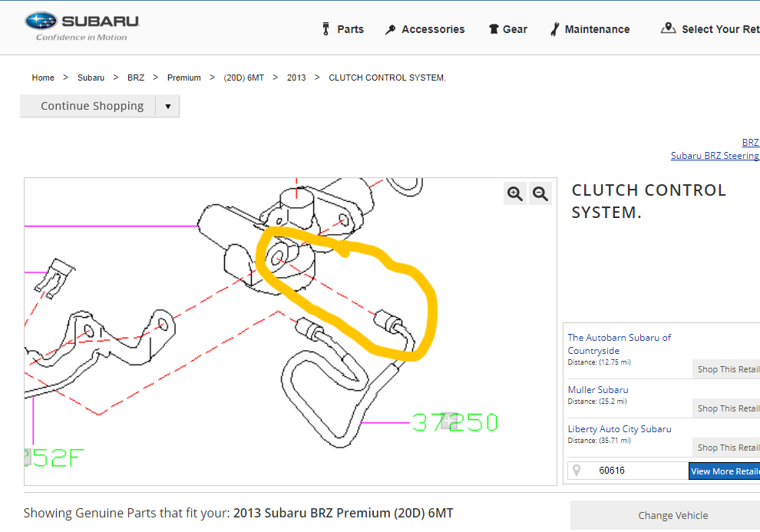Click part number 37250 in diagram

click(x=455, y=423)
